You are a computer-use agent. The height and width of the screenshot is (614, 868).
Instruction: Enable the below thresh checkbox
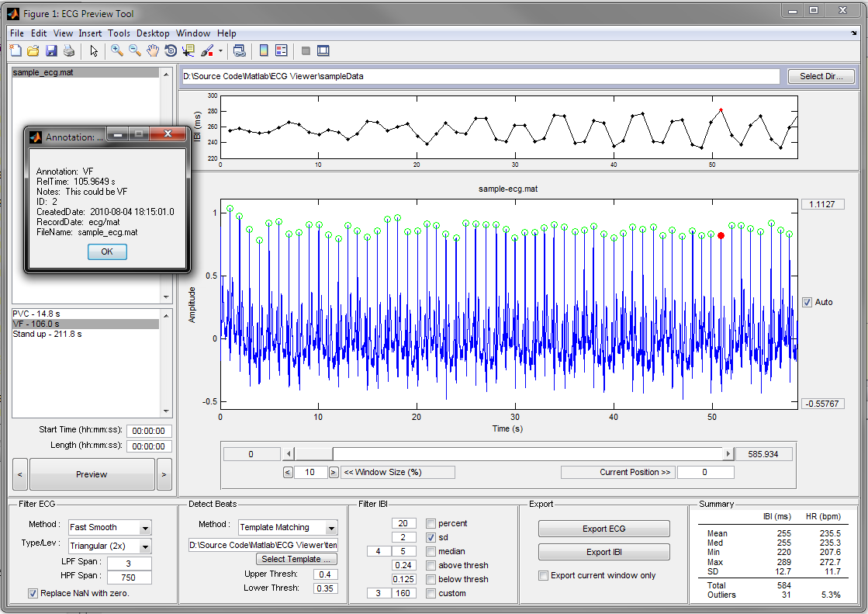pyautogui.click(x=431, y=579)
